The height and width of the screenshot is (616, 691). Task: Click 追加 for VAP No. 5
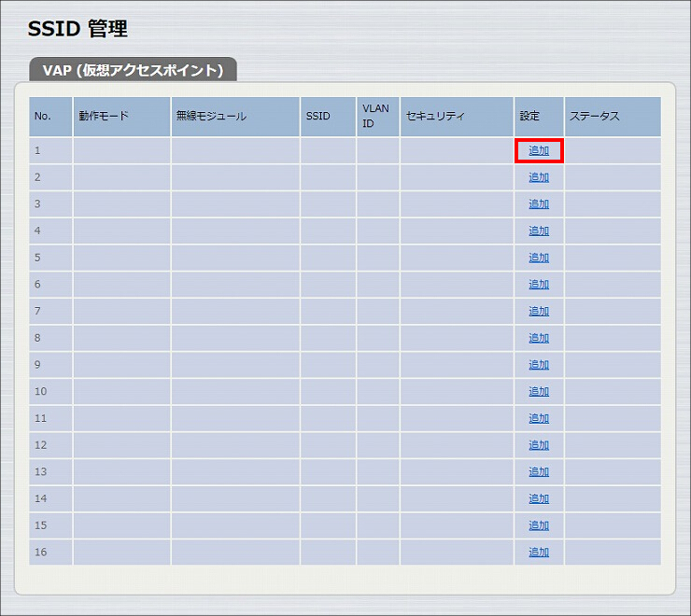(x=539, y=258)
